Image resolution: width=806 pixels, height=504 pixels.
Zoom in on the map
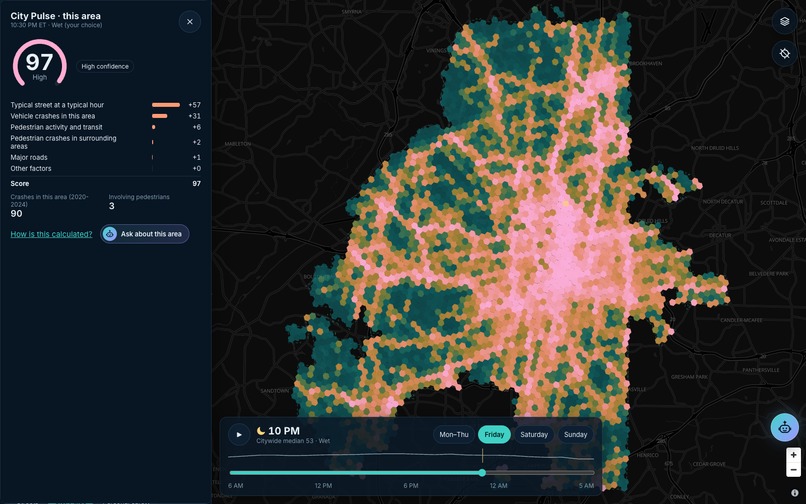793,455
